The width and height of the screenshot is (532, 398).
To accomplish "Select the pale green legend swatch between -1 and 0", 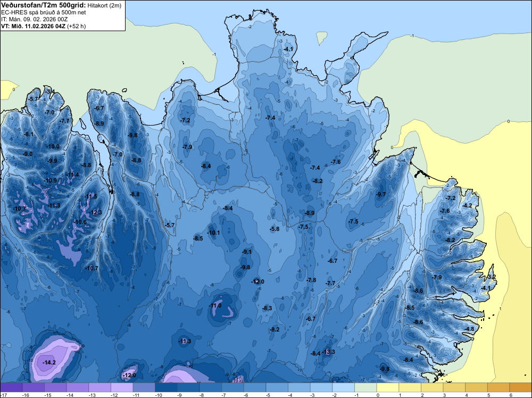I will (x=366, y=387).
